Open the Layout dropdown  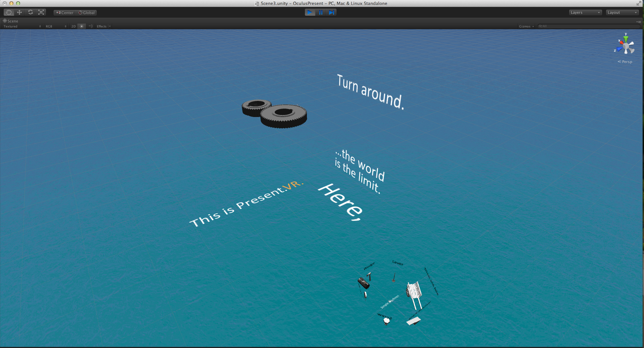622,12
